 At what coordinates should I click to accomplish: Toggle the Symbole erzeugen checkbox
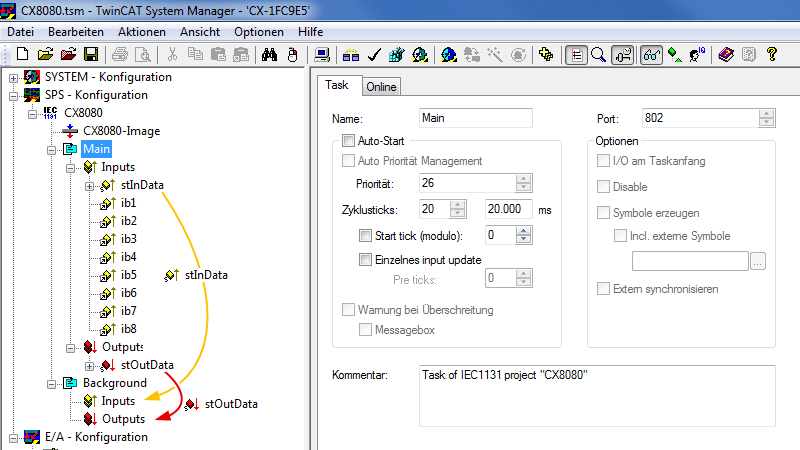pyautogui.click(x=603, y=212)
